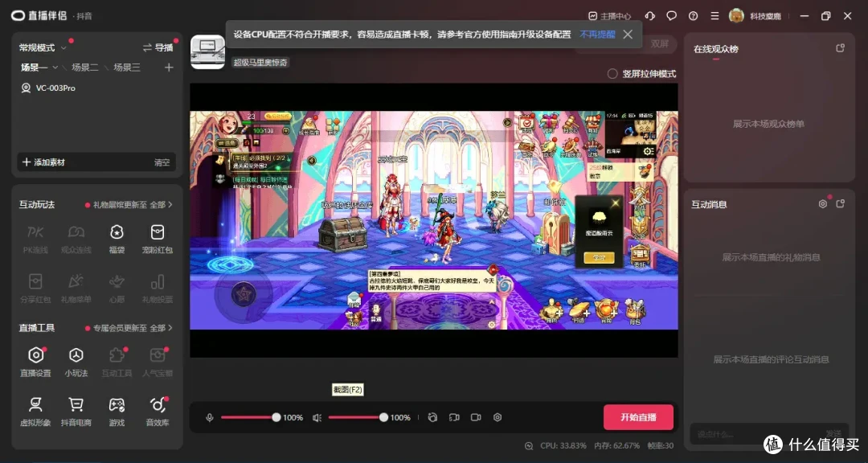Viewport: 868px width, 463px height.
Task: Open 人气宝箱 popularity chest
Action: [158, 363]
